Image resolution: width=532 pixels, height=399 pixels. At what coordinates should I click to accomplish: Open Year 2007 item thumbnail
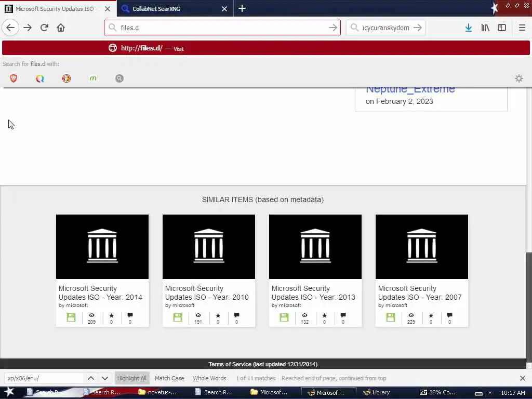422,247
